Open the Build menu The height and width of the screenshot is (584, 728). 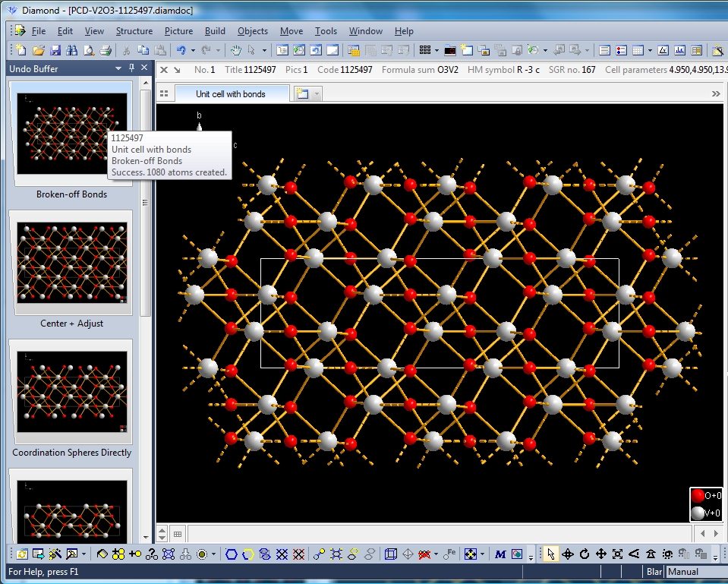point(215,31)
